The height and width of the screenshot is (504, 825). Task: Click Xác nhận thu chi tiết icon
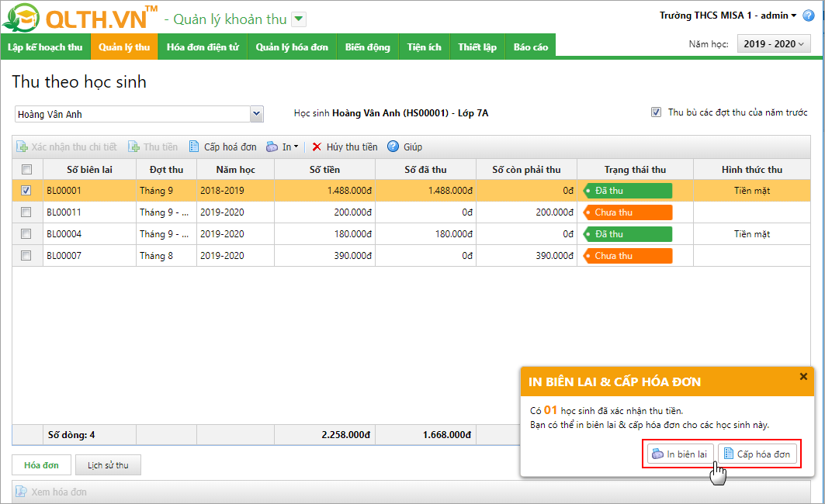tap(23, 147)
